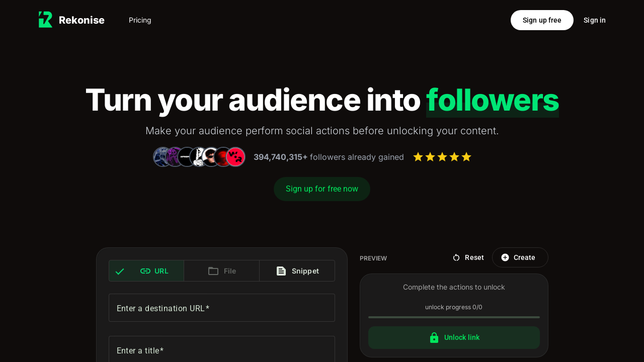Click the red avatar with black marks

click(x=235, y=157)
